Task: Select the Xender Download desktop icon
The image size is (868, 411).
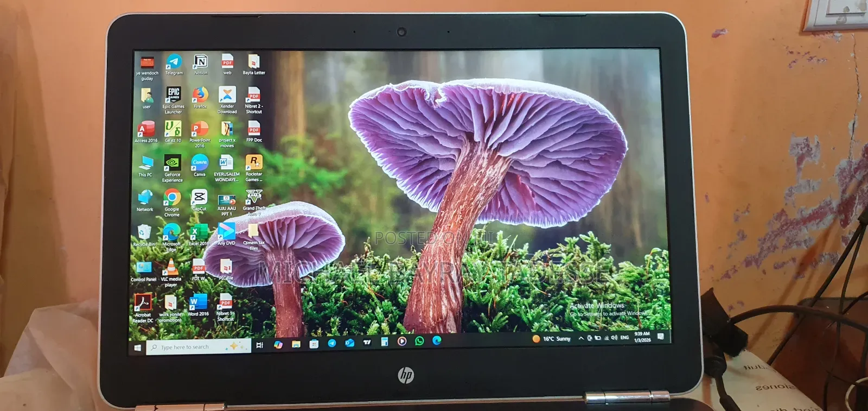Action: 227,100
